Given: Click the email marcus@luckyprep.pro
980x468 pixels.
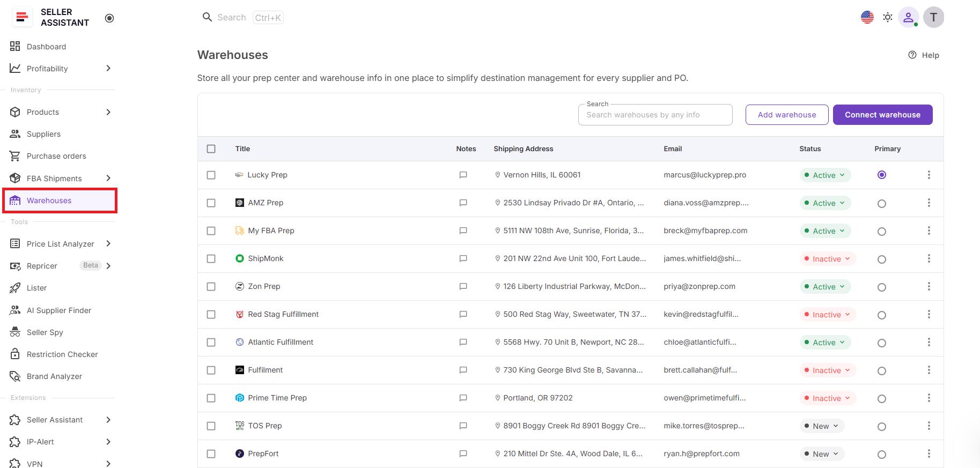Looking at the screenshot, I should pyautogui.click(x=705, y=175).
